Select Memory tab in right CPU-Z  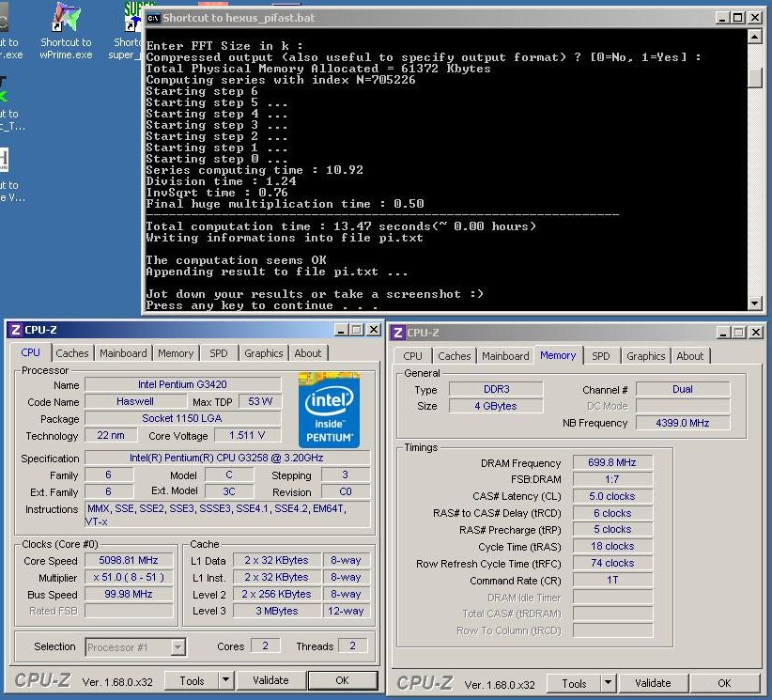pos(558,355)
